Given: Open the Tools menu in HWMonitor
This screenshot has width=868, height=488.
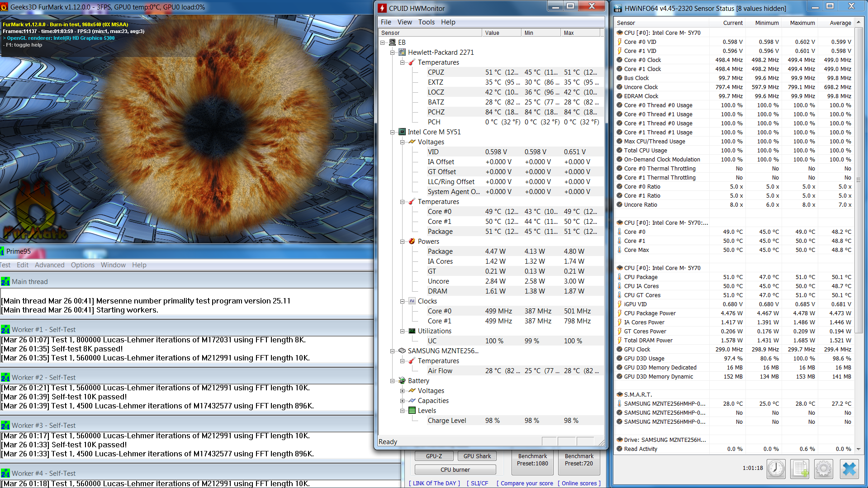Looking at the screenshot, I should click(426, 22).
